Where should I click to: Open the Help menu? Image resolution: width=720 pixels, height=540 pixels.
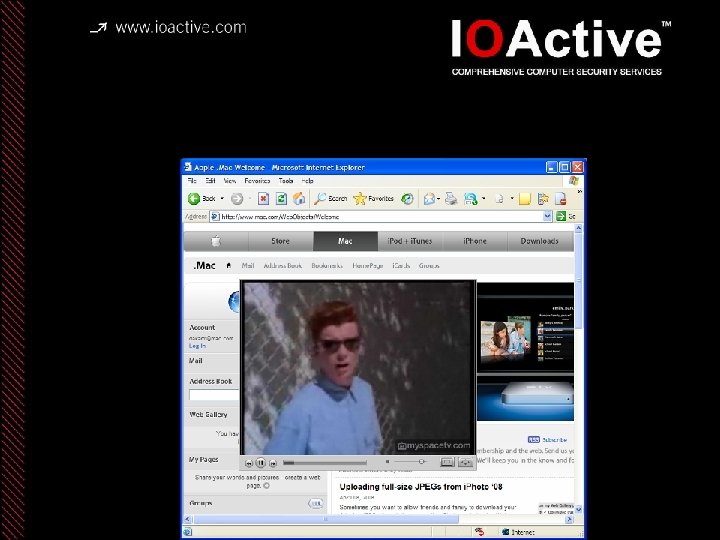point(308,181)
